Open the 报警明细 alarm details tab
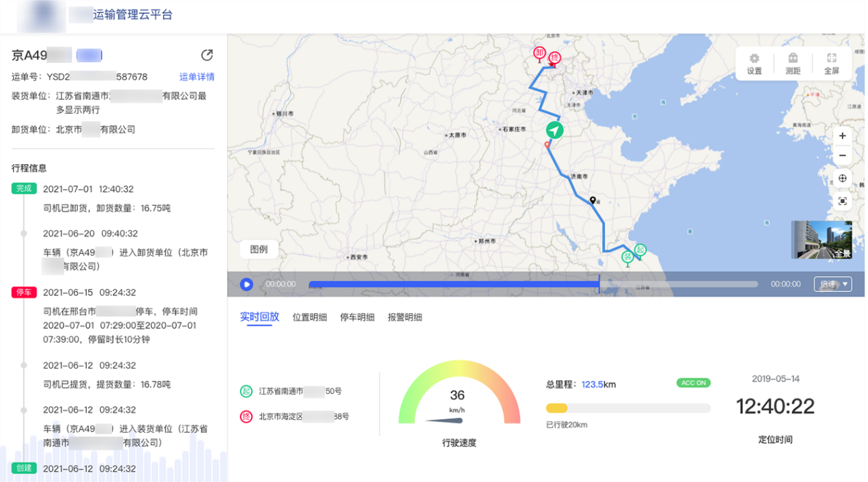Viewport: 868px width, 482px height. [x=405, y=317]
